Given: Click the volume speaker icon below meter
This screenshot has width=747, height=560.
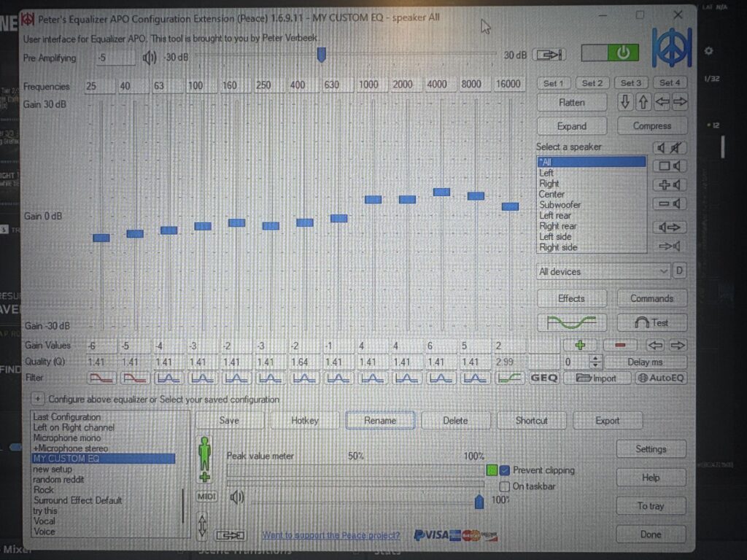Looking at the screenshot, I should pyautogui.click(x=237, y=497).
